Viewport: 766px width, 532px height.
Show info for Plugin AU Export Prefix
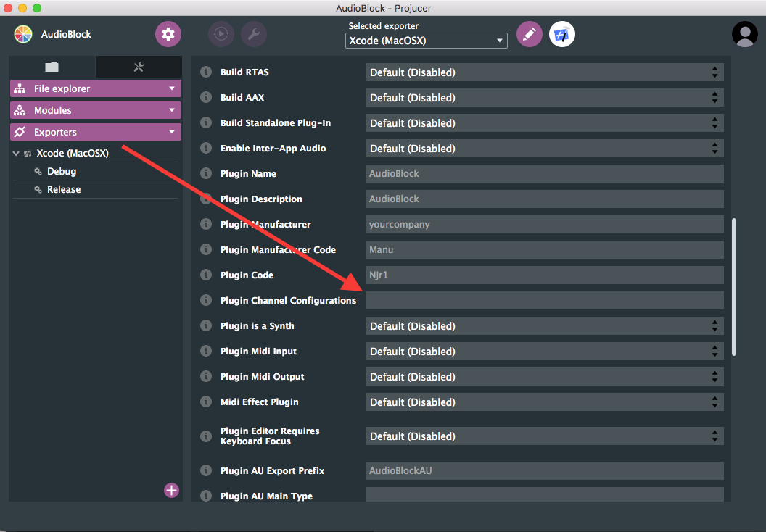206,470
